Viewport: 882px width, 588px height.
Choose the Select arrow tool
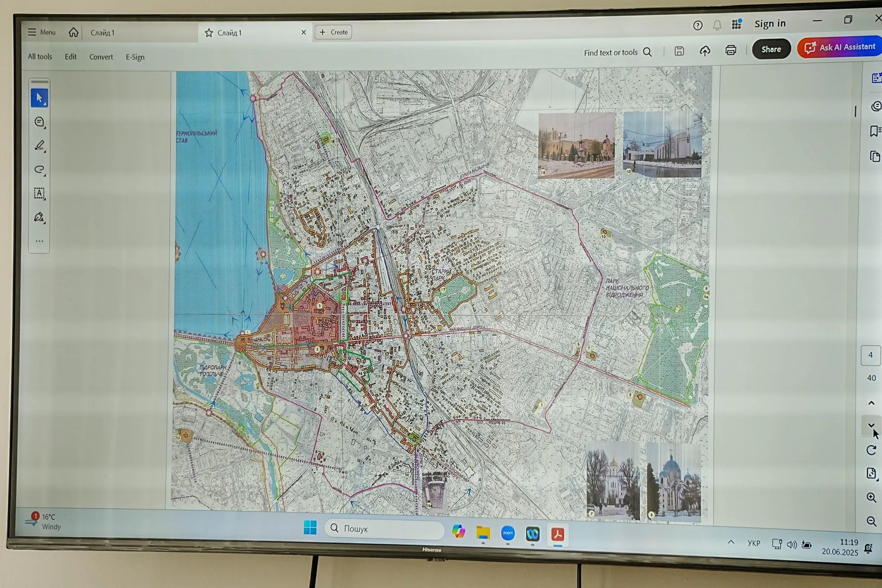(39, 98)
